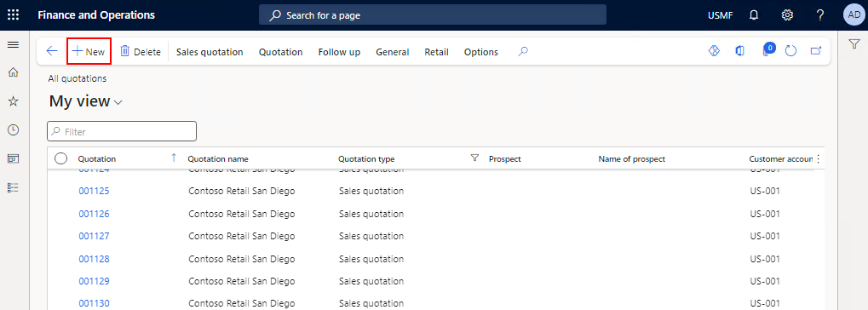Screen dimensions: 868x310
Task: Open the General tab
Action: click(x=393, y=52)
